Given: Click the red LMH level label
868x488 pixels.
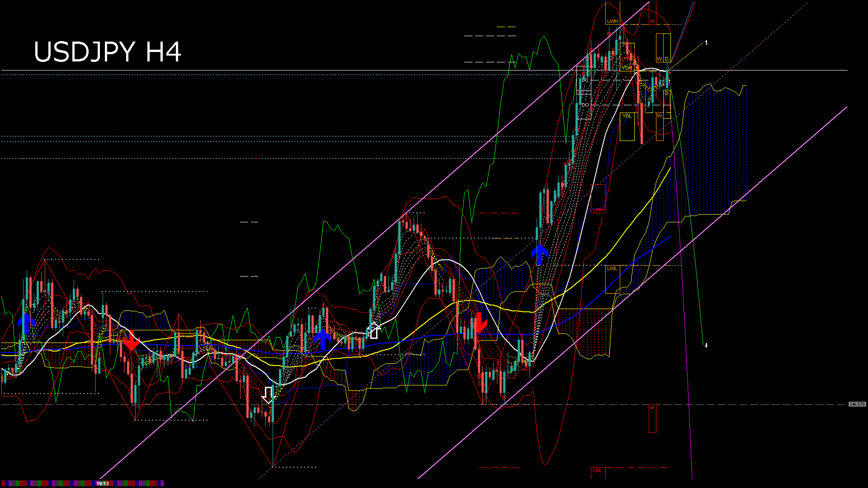Looking at the screenshot, I should click(x=598, y=210).
